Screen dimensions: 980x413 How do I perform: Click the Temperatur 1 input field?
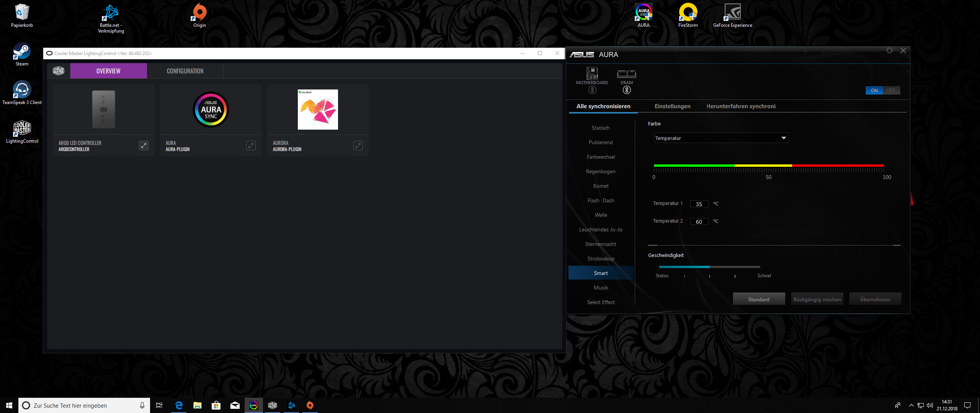[699, 204]
